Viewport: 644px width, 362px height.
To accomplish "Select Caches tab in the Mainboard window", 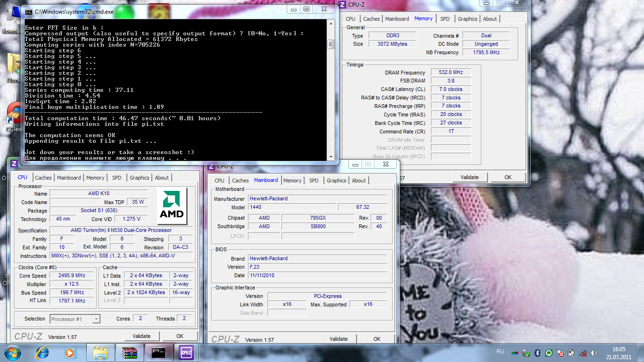I will (x=240, y=181).
